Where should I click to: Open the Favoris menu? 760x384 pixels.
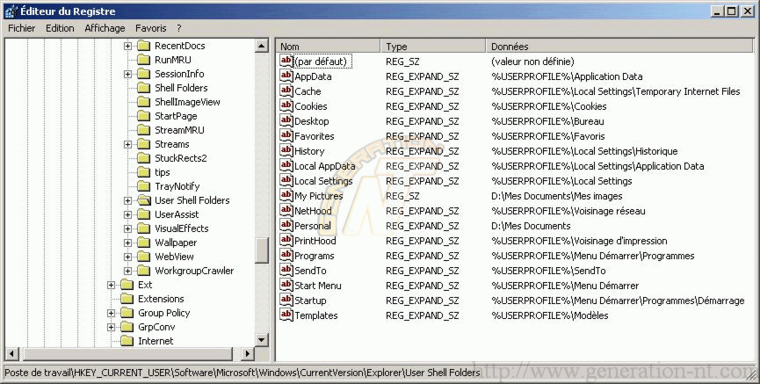tap(151, 28)
